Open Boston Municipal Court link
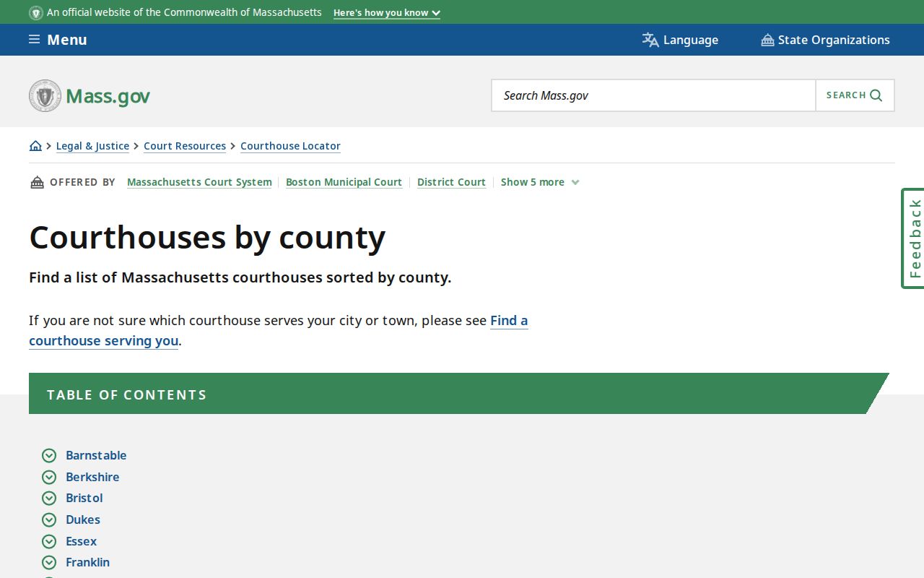 coord(344,182)
